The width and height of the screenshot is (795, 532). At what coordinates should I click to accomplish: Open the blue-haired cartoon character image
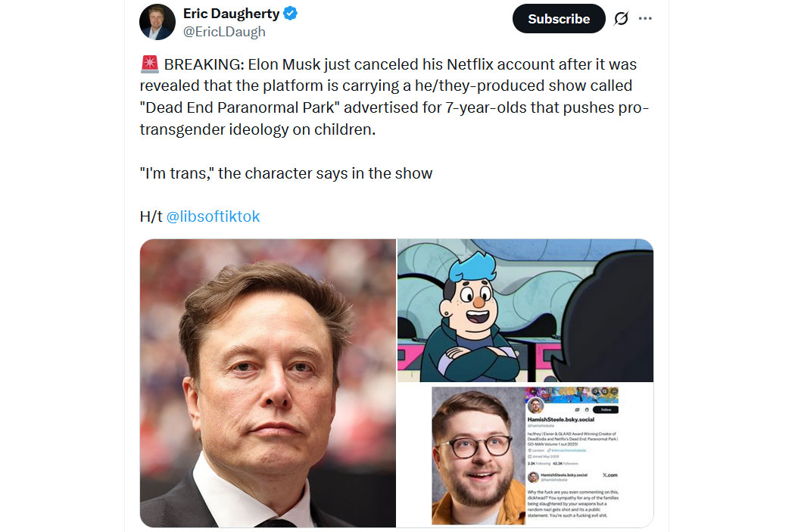click(x=525, y=310)
